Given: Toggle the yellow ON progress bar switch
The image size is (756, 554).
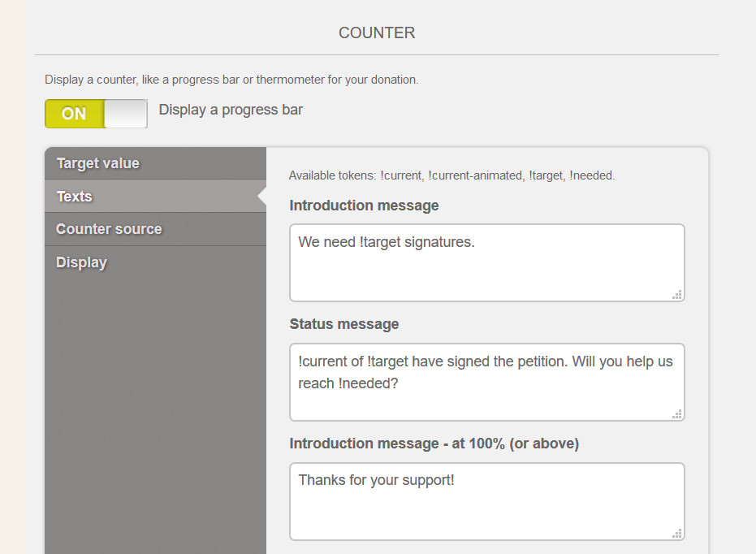Looking at the screenshot, I should pyautogui.click(x=96, y=114).
